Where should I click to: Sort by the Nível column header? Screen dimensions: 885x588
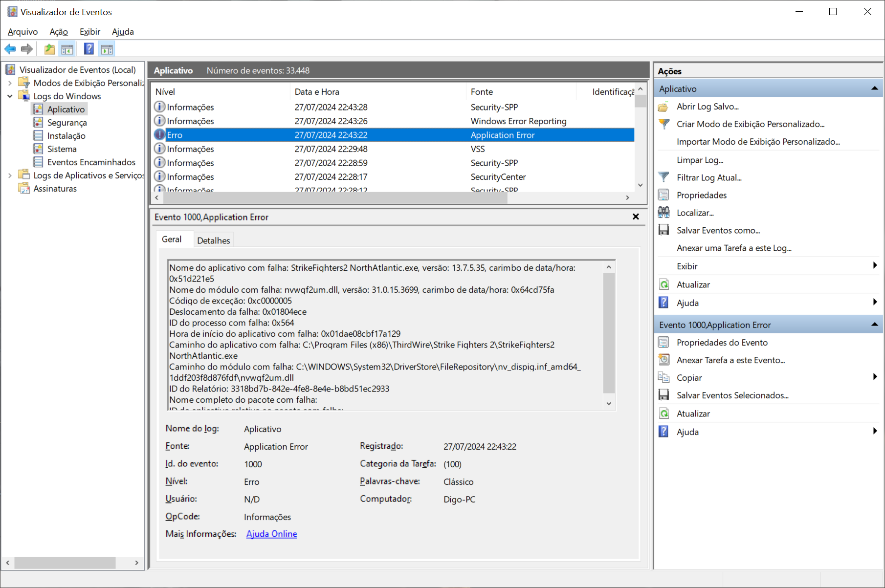pos(221,92)
